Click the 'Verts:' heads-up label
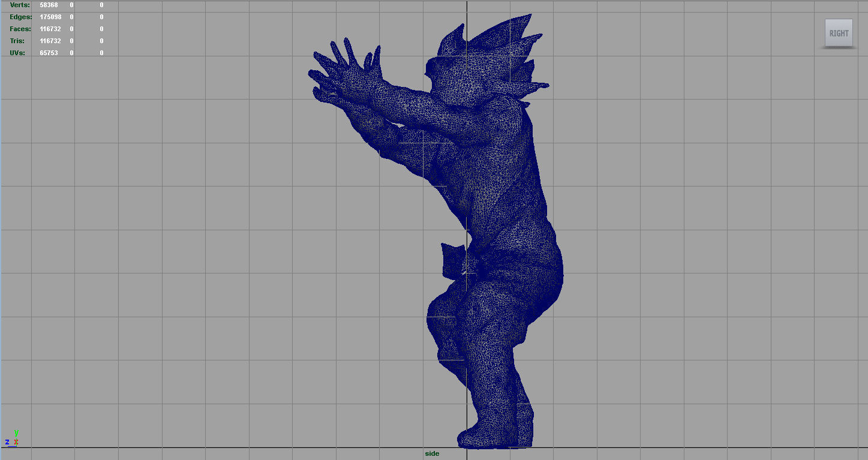The height and width of the screenshot is (460, 868). coord(20,5)
